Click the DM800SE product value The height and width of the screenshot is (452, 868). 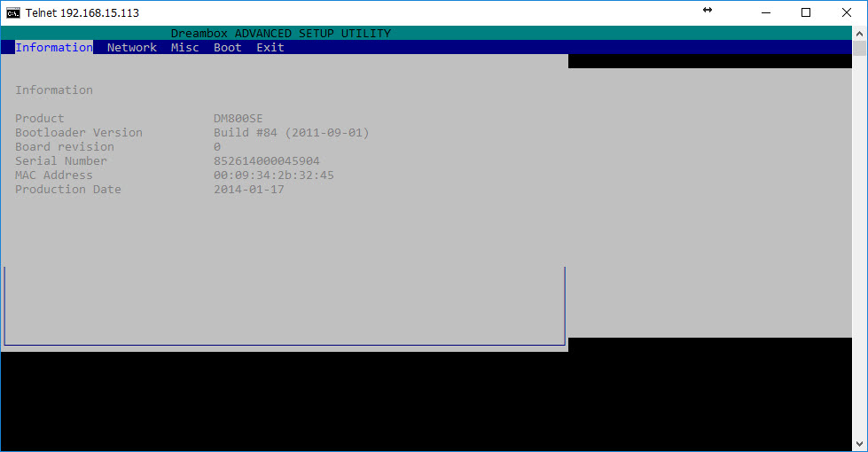(238, 119)
